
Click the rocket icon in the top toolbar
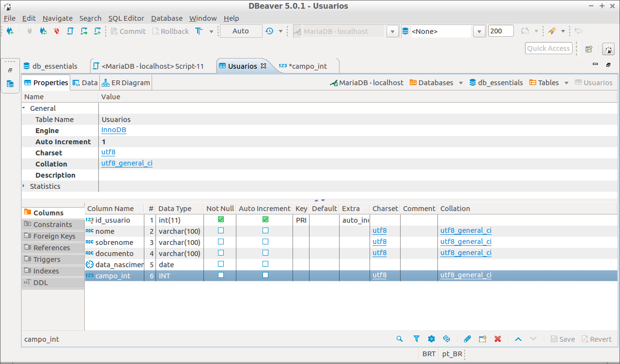tap(552, 31)
